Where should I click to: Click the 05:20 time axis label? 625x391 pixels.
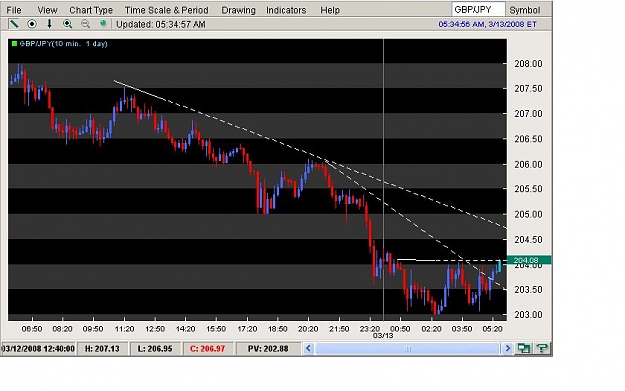492,329
